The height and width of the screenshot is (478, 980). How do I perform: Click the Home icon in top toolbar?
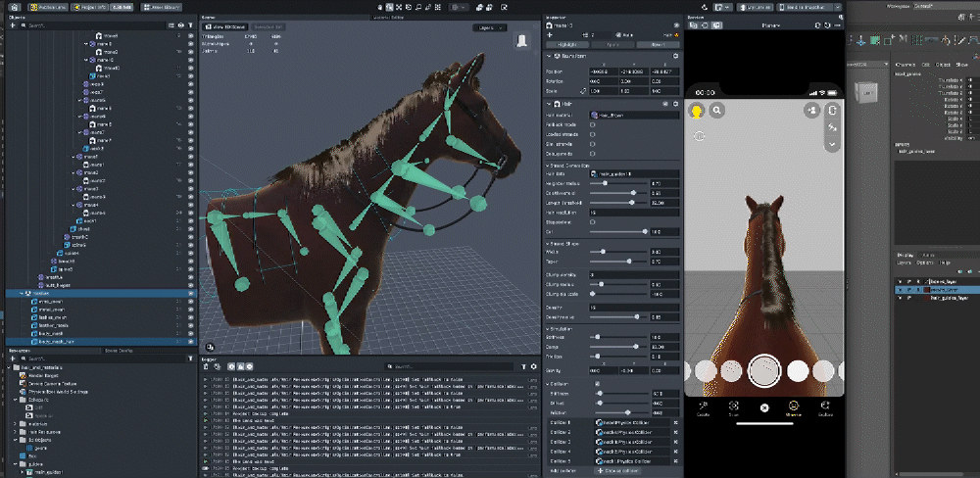pos(16,6)
